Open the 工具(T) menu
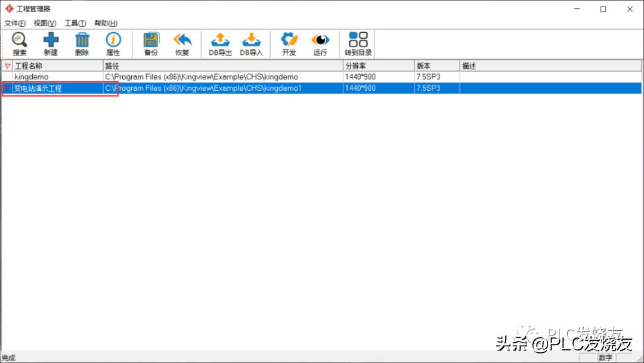The height and width of the screenshot is (363, 644). (x=75, y=23)
